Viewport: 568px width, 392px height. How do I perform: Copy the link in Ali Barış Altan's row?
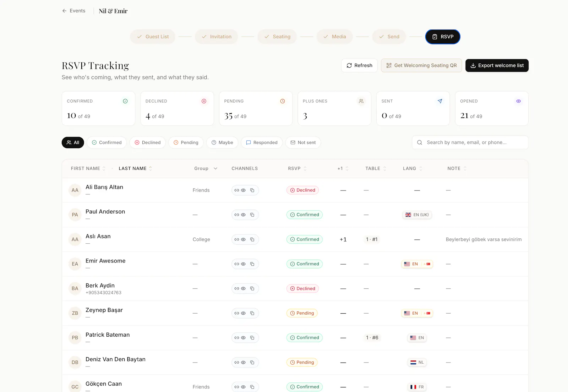252,190
